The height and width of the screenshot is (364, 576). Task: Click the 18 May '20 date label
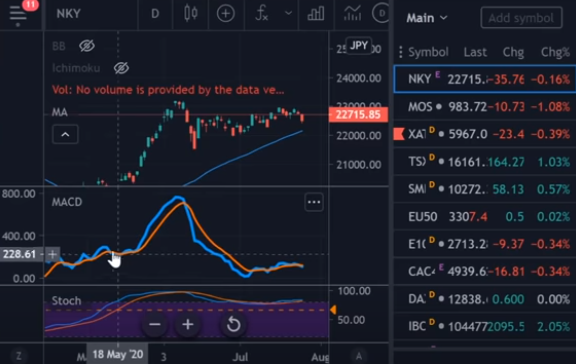tap(118, 354)
